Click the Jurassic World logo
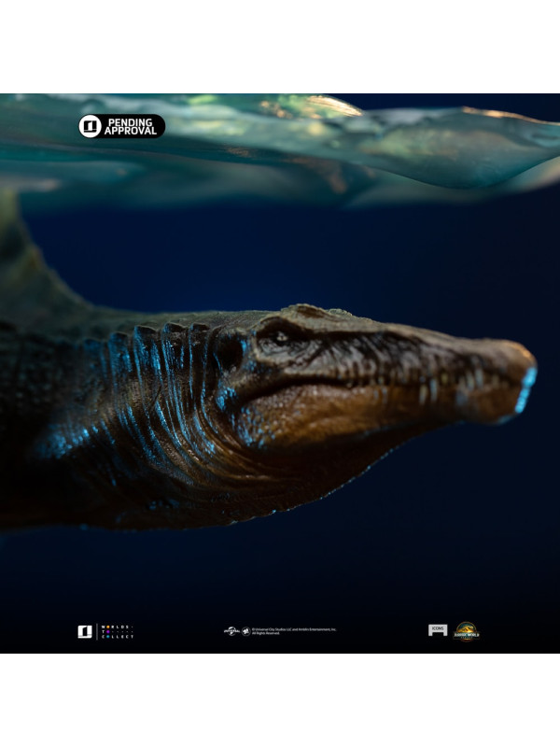Viewport: 560px width, 747px height. pyautogui.click(x=466, y=631)
